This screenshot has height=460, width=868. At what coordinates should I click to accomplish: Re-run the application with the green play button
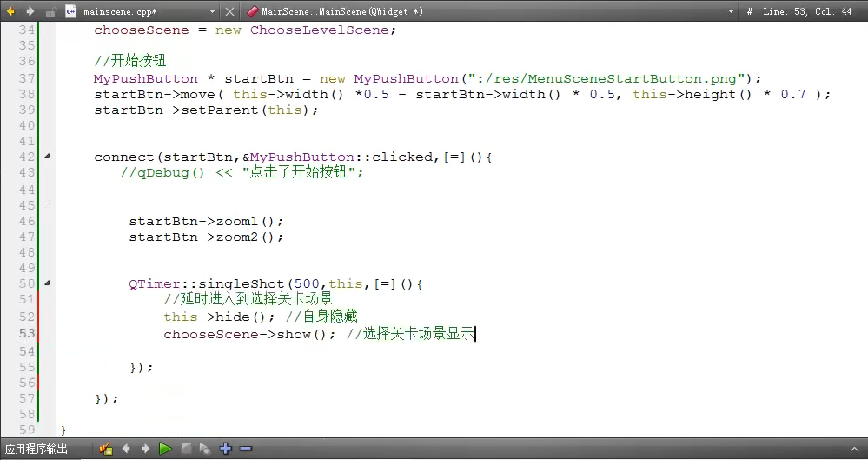165,449
